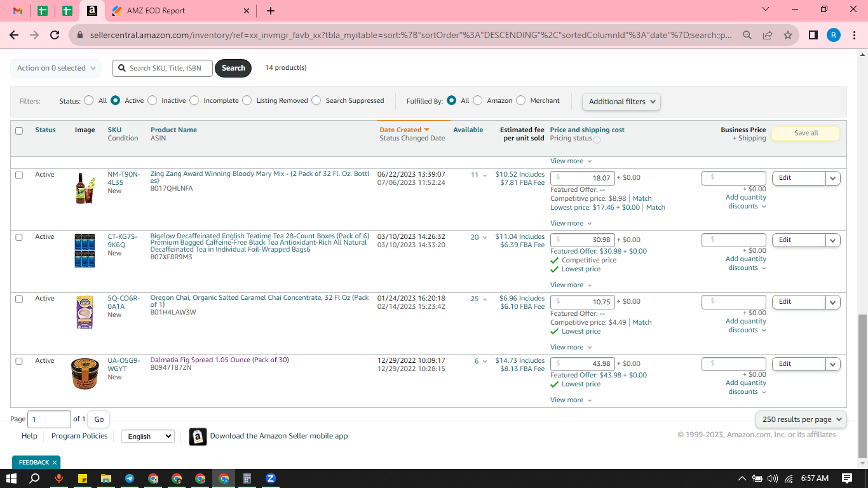Screen dimensions: 868x488
Task: Open the notification center icon
Action: pyautogui.click(x=847, y=478)
